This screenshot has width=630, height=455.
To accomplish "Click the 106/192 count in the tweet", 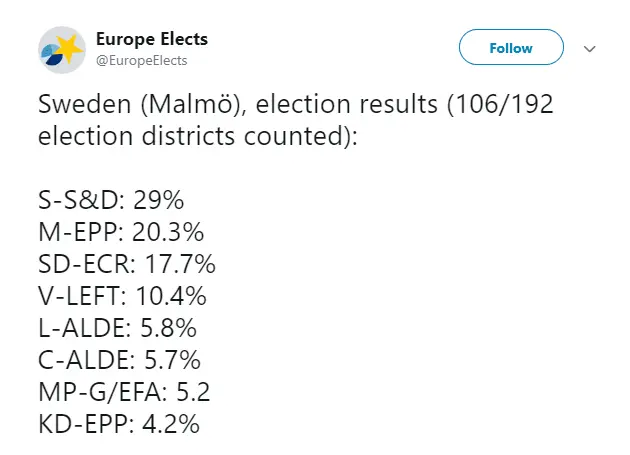I will tap(509, 106).
